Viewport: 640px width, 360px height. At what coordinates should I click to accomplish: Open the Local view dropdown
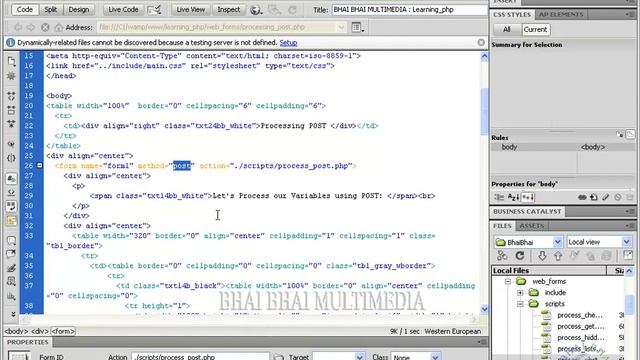627,242
